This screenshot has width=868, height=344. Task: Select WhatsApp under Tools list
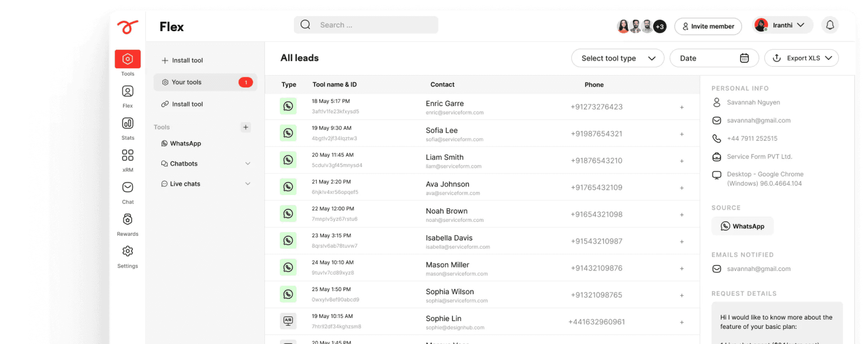click(185, 144)
